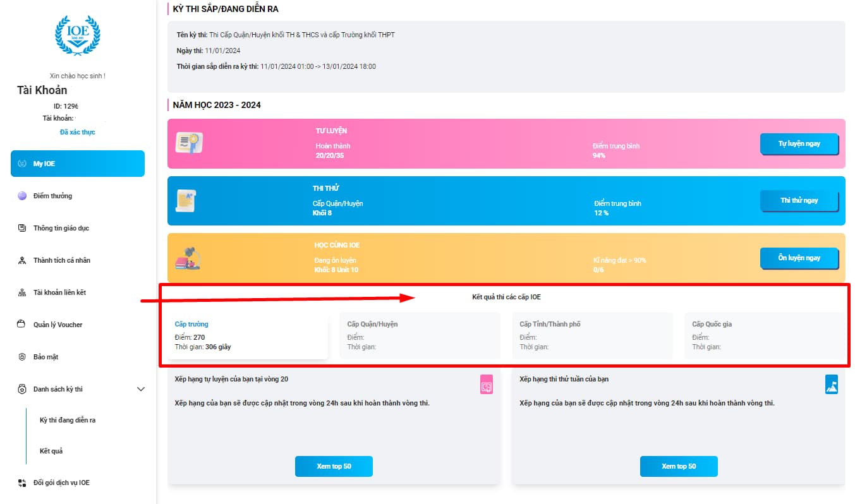This screenshot has height=504, width=855.
Task: Click the Điểm: 270 text
Action: pyautogui.click(x=190, y=337)
